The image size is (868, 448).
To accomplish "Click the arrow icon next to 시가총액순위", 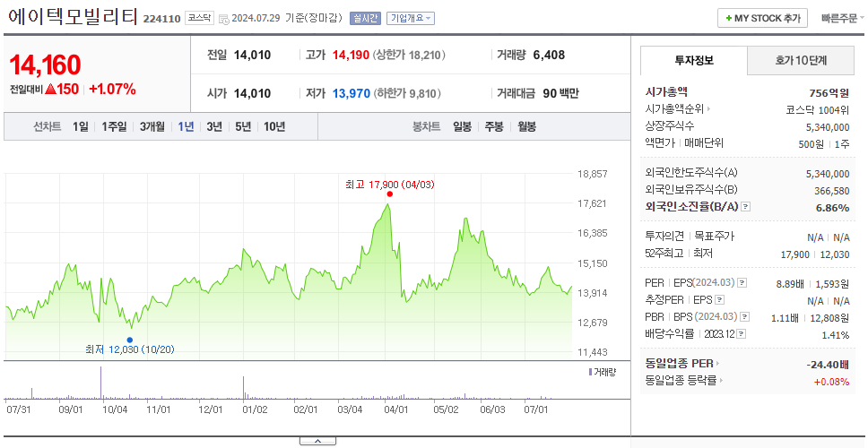I will [708, 109].
